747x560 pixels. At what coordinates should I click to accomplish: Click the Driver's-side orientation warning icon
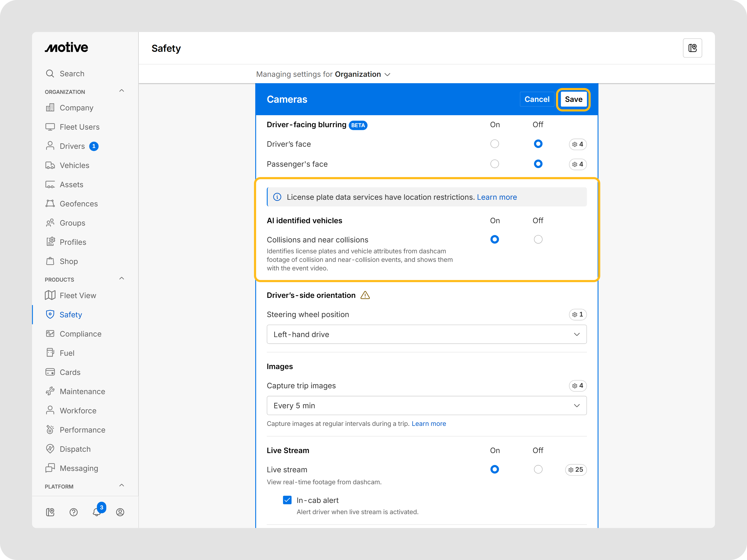(365, 295)
